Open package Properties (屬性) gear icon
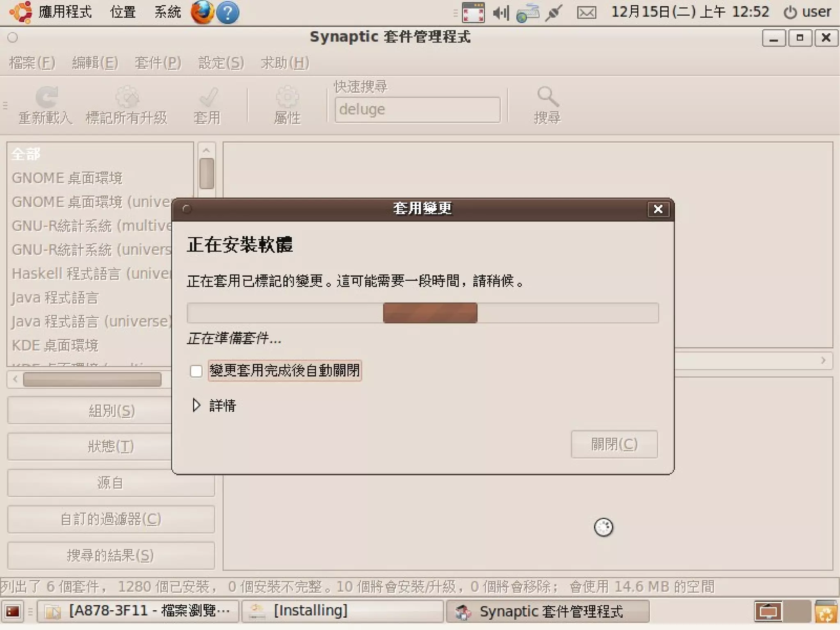840x630 pixels. 287,97
